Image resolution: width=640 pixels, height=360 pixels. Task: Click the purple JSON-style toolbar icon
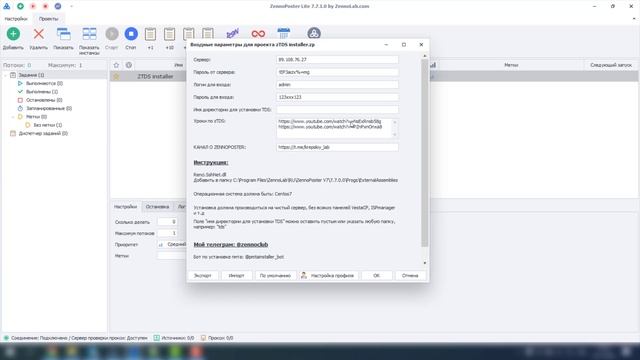[232, 33]
